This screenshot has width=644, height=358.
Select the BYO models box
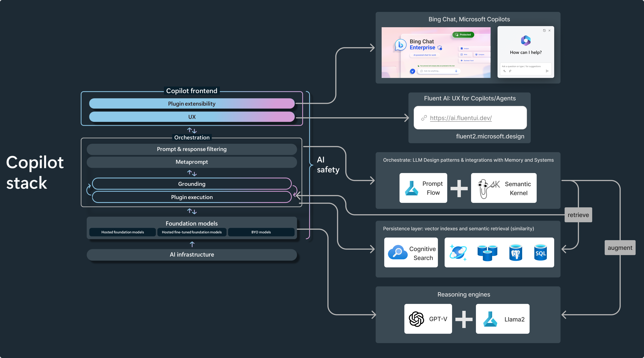point(261,232)
